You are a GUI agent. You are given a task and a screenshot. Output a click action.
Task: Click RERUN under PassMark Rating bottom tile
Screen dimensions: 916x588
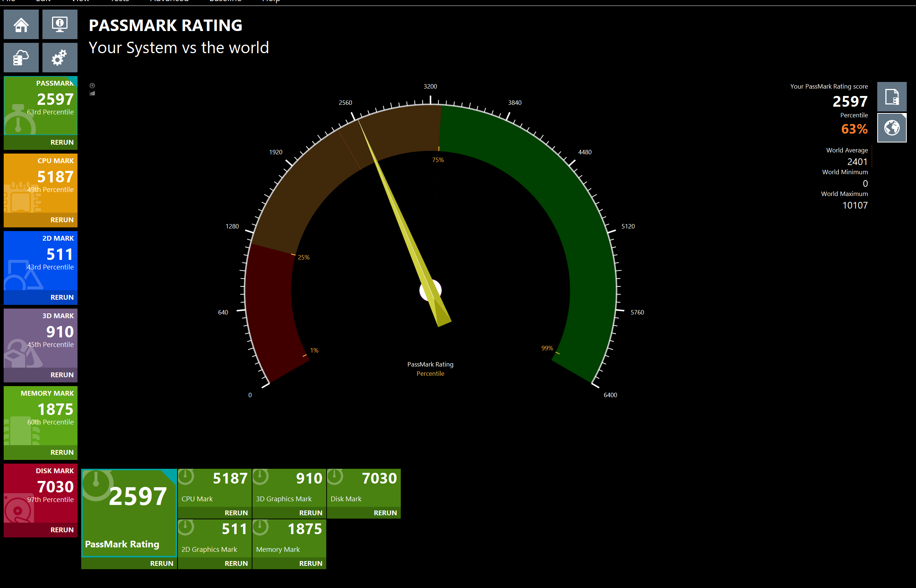click(x=129, y=564)
